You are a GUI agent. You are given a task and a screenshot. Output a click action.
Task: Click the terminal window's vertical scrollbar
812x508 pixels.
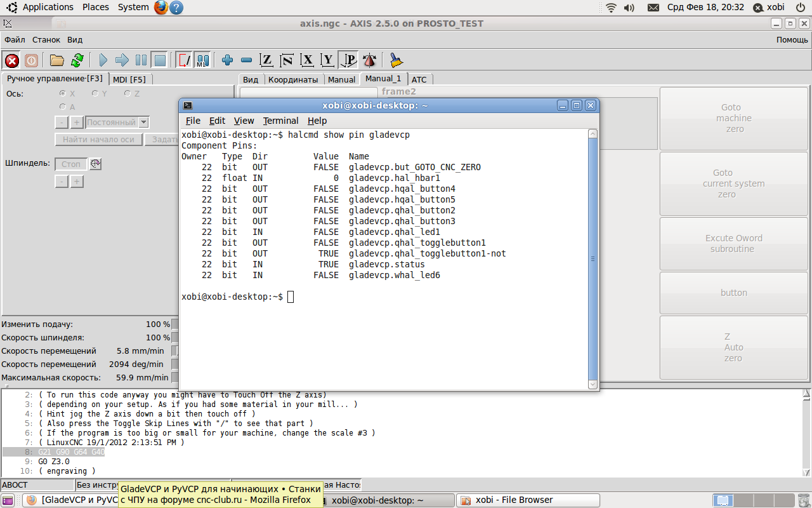pos(593,259)
